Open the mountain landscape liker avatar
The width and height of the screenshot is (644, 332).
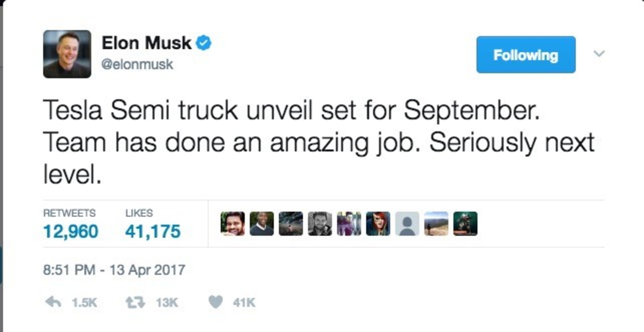coord(436,224)
